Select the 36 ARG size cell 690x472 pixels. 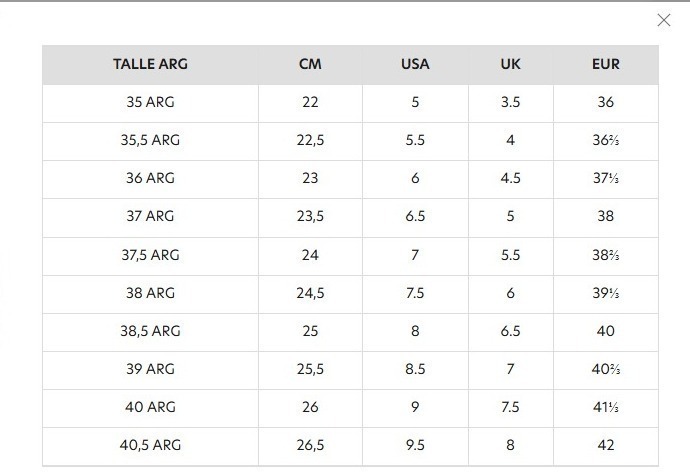tap(150, 178)
